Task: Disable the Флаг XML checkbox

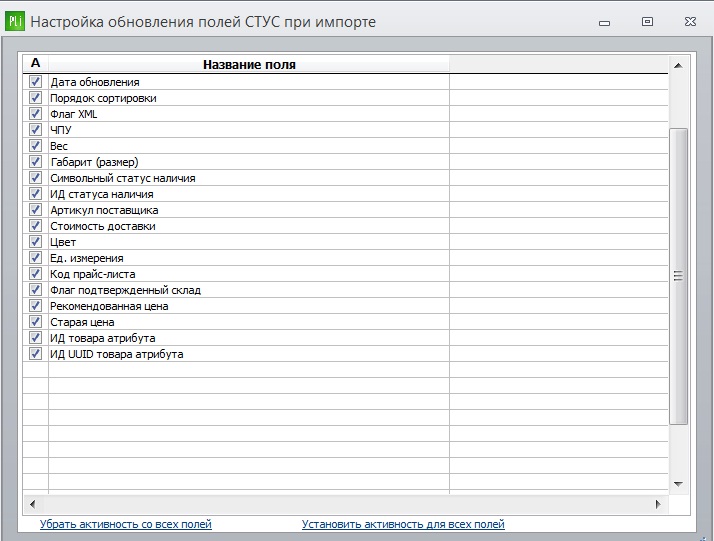Action: 35,113
